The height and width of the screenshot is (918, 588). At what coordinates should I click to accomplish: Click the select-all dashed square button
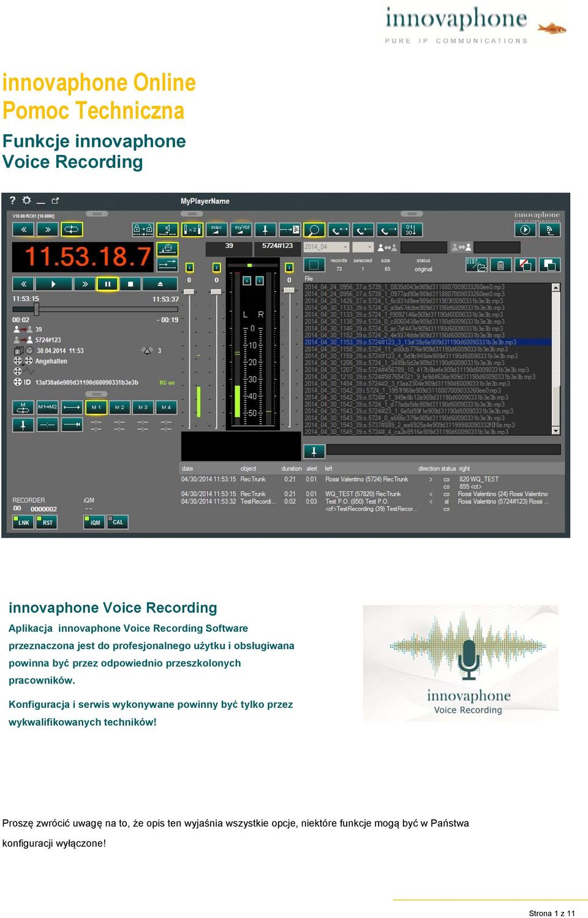tap(314, 265)
